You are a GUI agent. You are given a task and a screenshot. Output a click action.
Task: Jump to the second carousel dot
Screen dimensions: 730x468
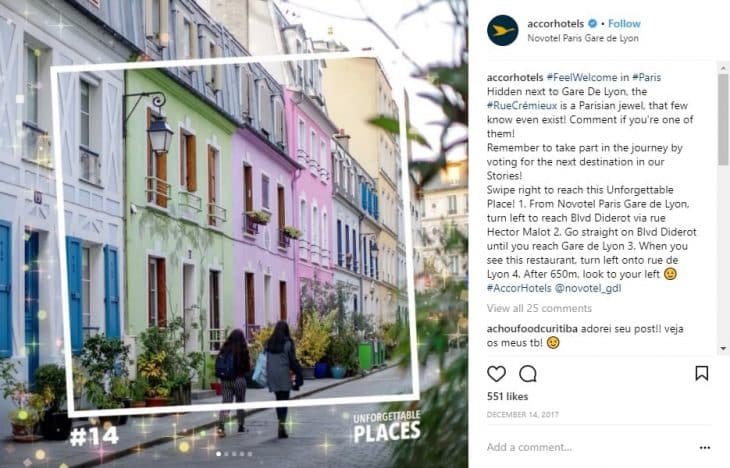(226, 454)
